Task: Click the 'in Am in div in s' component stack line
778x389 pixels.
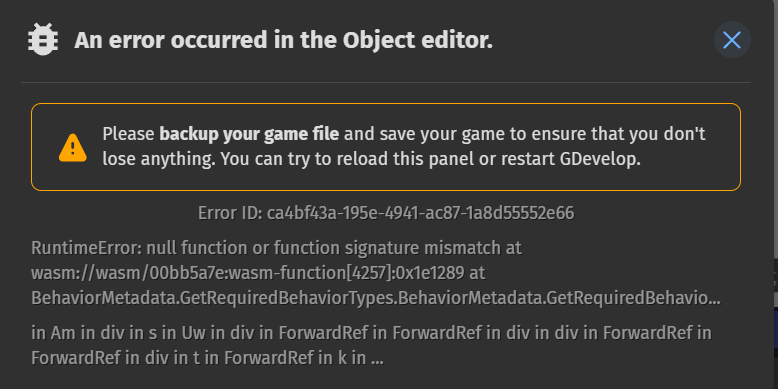Action: pyautogui.click(x=372, y=333)
